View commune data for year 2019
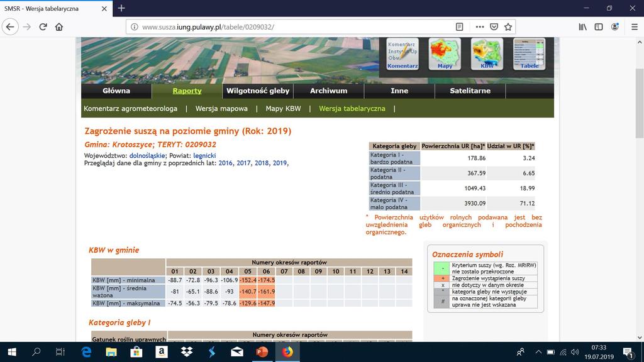This screenshot has height=362, width=644. point(280,163)
